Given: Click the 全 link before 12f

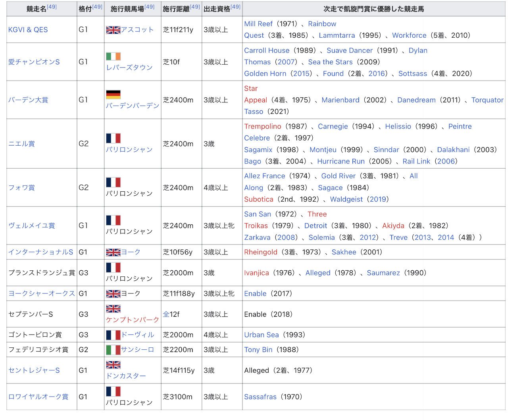Looking at the screenshot, I should 166,314.
